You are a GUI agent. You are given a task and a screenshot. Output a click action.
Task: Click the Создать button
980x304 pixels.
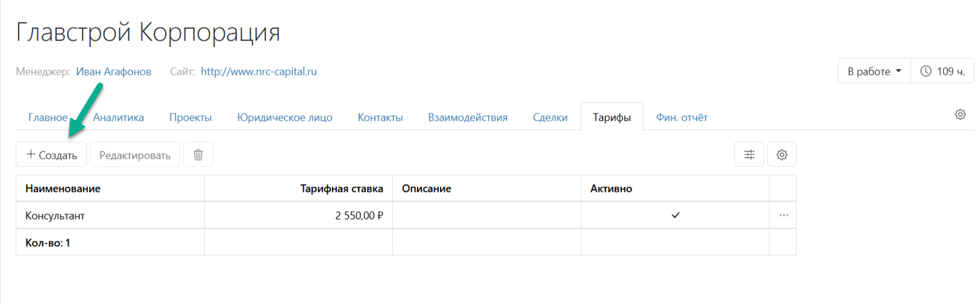51,154
